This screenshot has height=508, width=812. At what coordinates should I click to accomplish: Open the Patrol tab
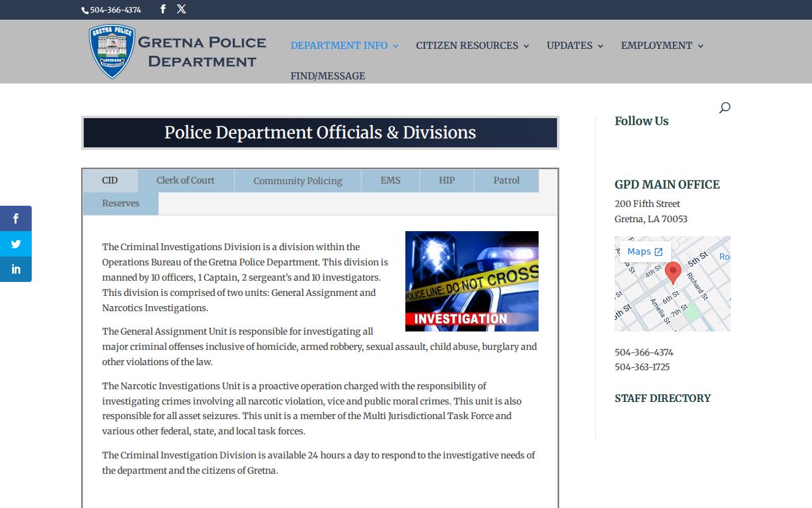[x=506, y=180]
